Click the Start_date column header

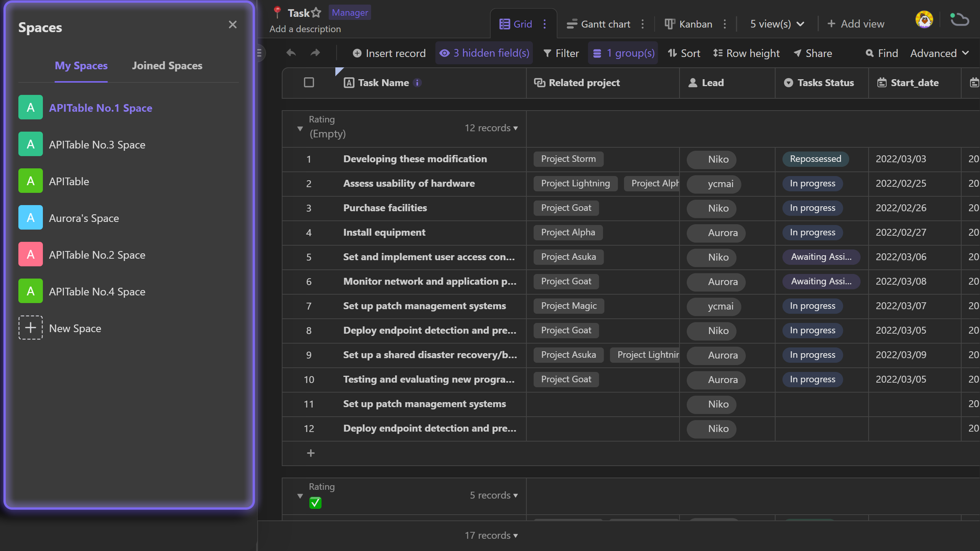click(x=915, y=83)
